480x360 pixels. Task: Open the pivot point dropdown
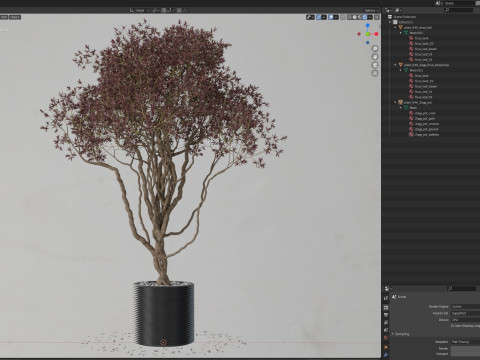156,10
